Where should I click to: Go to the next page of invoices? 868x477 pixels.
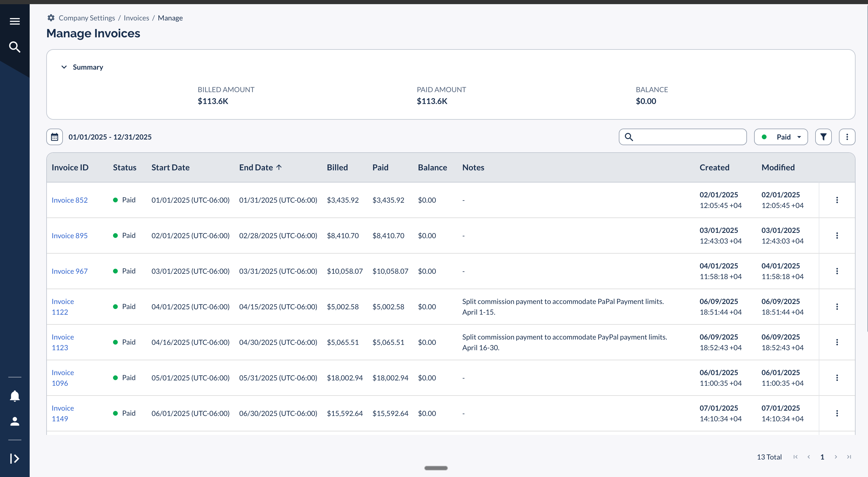point(835,457)
